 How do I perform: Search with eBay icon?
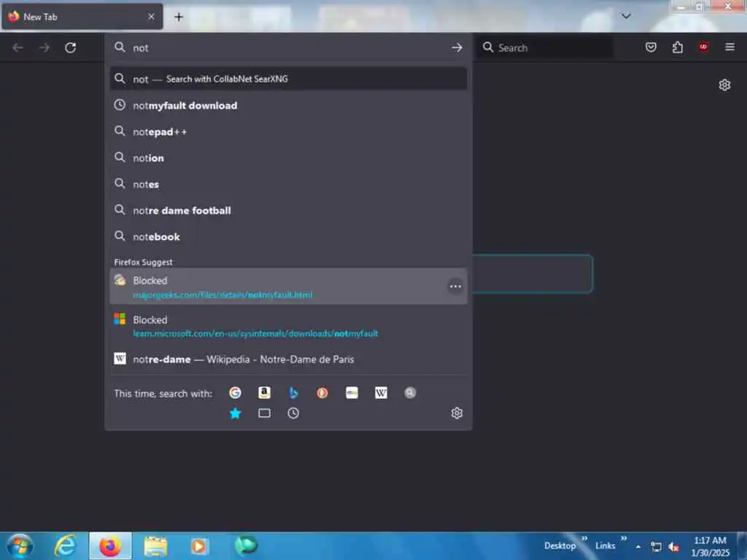click(x=352, y=392)
